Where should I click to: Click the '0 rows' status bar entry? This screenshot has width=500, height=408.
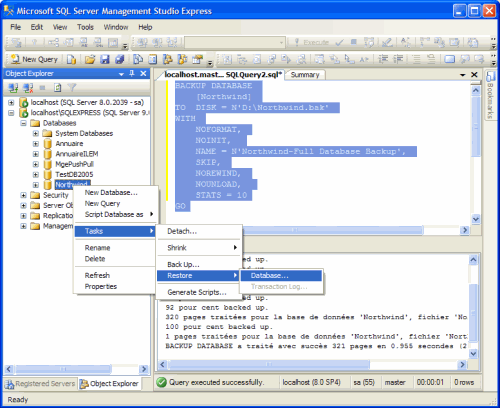pyautogui.click(x=464, y=382)
